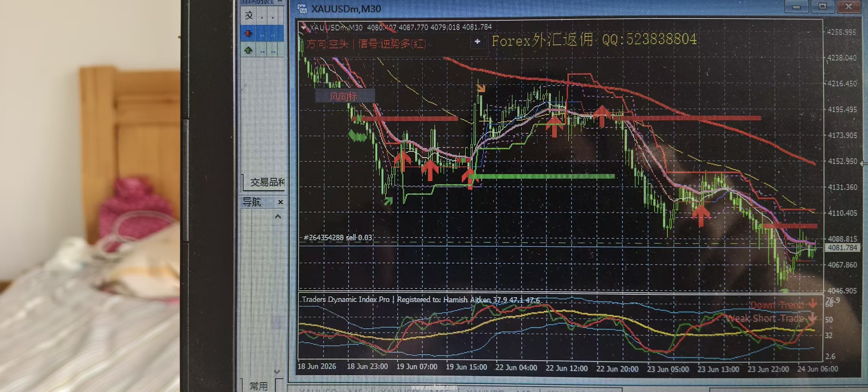Click the 2.6 value on the TDI indicator scale

830,356
